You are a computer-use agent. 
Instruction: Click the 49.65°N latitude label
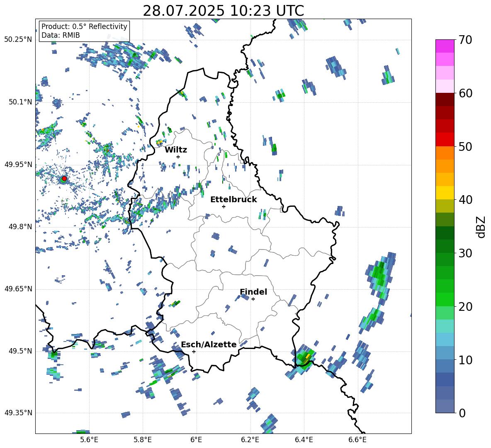tap(18, 289)
